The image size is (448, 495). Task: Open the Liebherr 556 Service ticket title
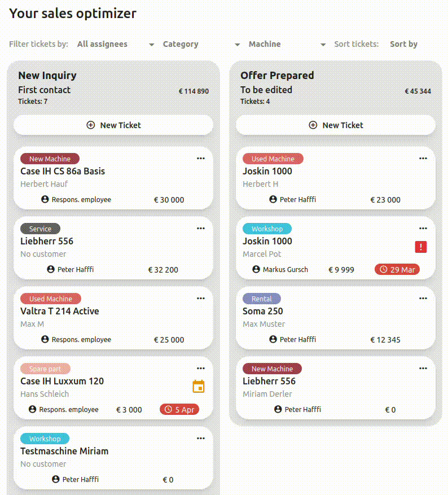pos(47,241)
